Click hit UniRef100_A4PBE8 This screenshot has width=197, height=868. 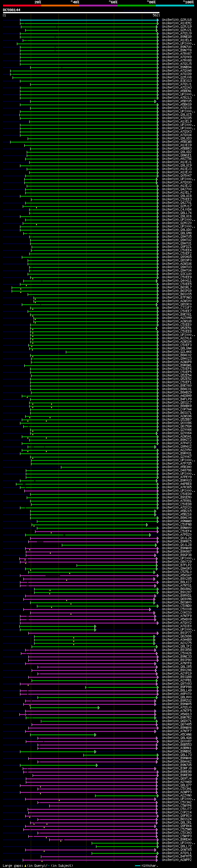[x=177, y=484]
